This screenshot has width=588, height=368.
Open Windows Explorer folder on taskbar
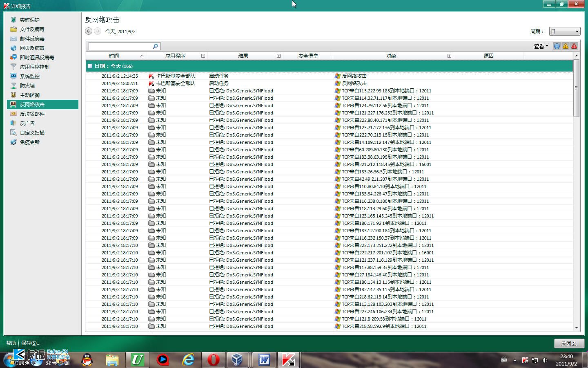click(x=112, y=360)
